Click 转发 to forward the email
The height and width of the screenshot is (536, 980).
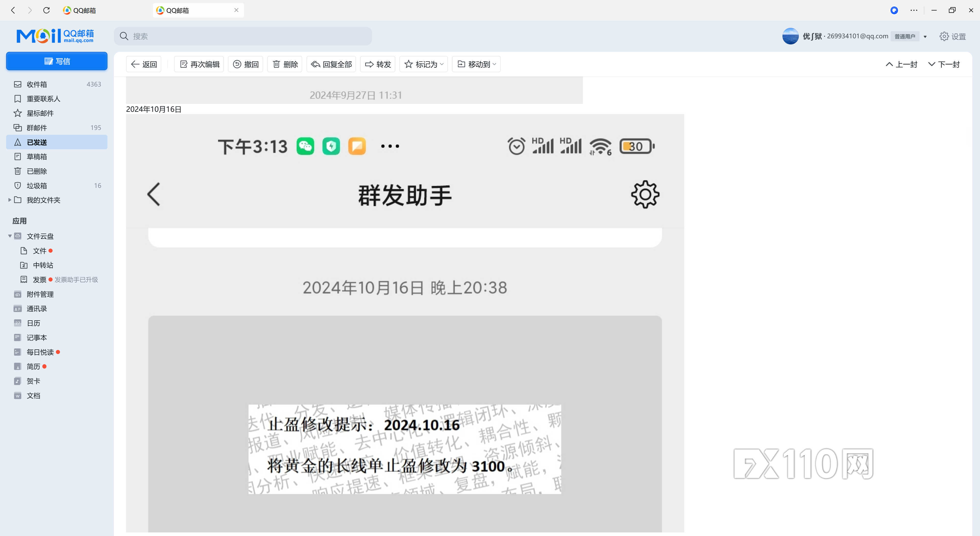click(378, 64)
